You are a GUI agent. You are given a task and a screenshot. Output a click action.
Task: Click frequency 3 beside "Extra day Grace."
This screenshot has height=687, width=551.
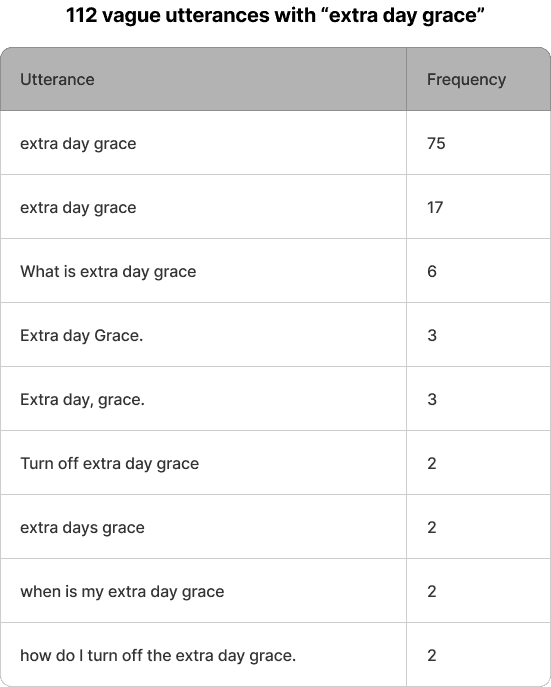point(432,335)
